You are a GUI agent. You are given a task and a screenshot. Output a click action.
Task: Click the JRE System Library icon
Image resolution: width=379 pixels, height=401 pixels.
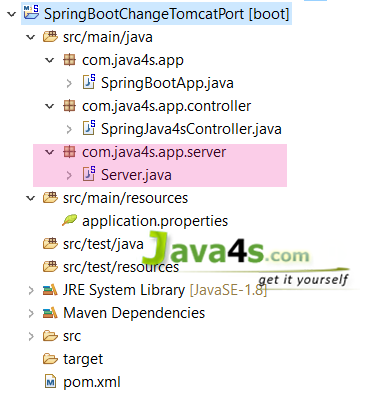click(x=50, y=290)
